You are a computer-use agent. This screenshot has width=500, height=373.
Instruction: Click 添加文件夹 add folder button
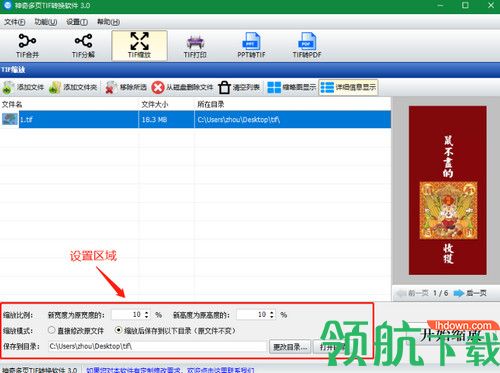pos(73,88)
